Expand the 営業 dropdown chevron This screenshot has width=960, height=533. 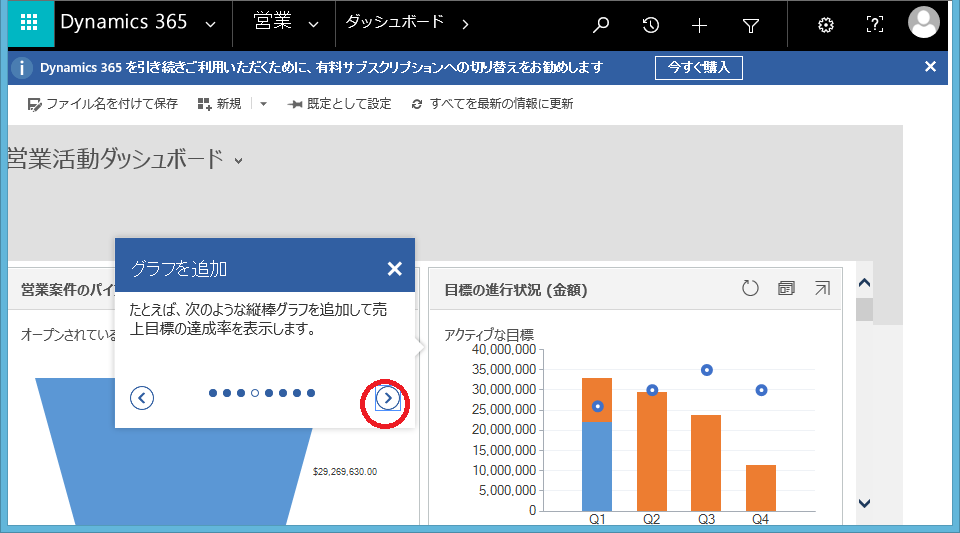313,25
